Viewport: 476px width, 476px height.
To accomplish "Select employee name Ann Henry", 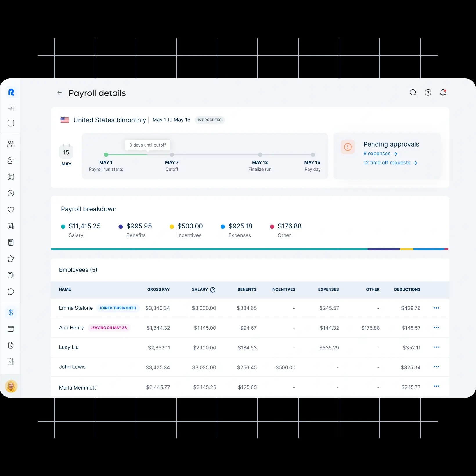I will [71, 328].
